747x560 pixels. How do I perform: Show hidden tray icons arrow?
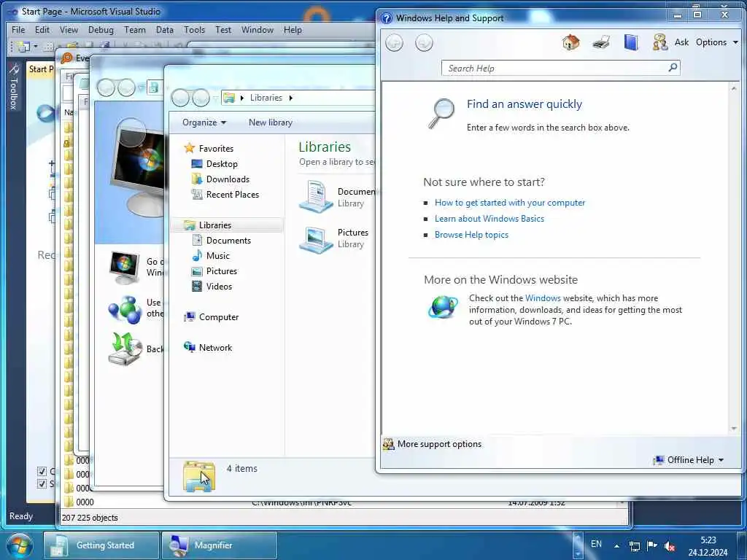(x=616, y=546)
